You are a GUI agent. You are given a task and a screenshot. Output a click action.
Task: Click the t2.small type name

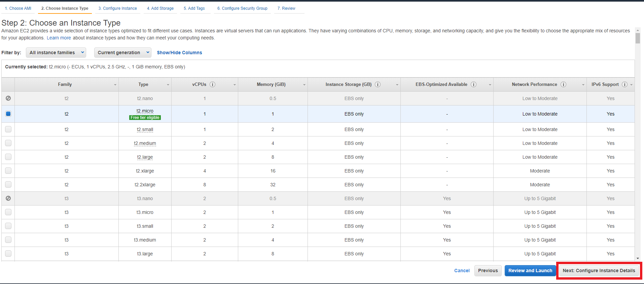145,129
